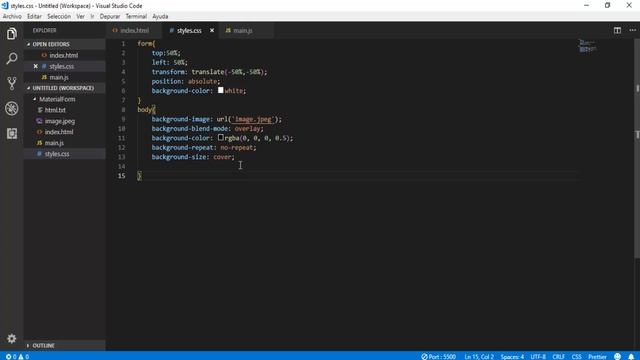Viewport: 640px width, 360px height.
Task: Change line endings via CRLF
Action: click(x=558, y=356)
